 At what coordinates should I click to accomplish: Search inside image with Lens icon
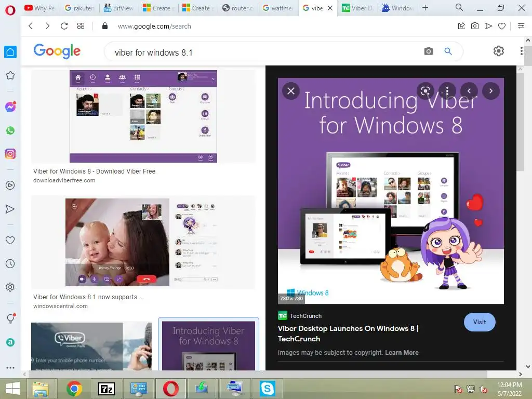(425, 91)
